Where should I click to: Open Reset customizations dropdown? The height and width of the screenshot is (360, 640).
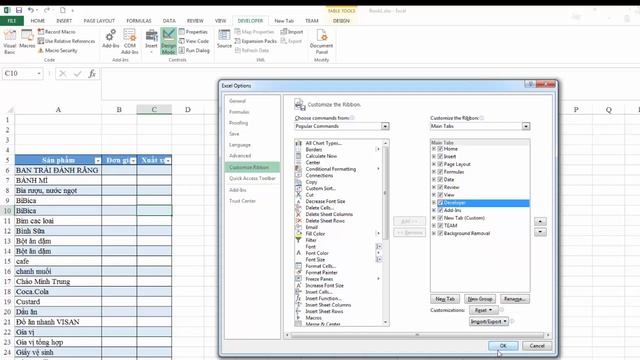tap(483, 310)
